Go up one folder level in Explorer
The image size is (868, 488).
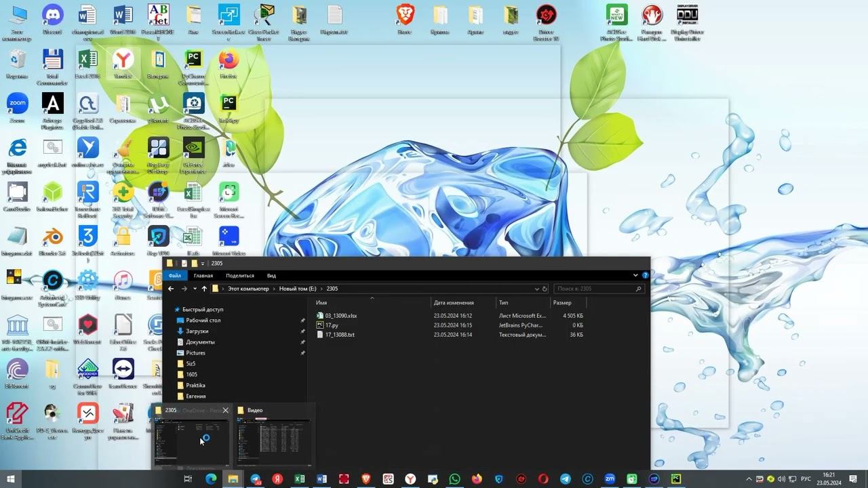204,289
